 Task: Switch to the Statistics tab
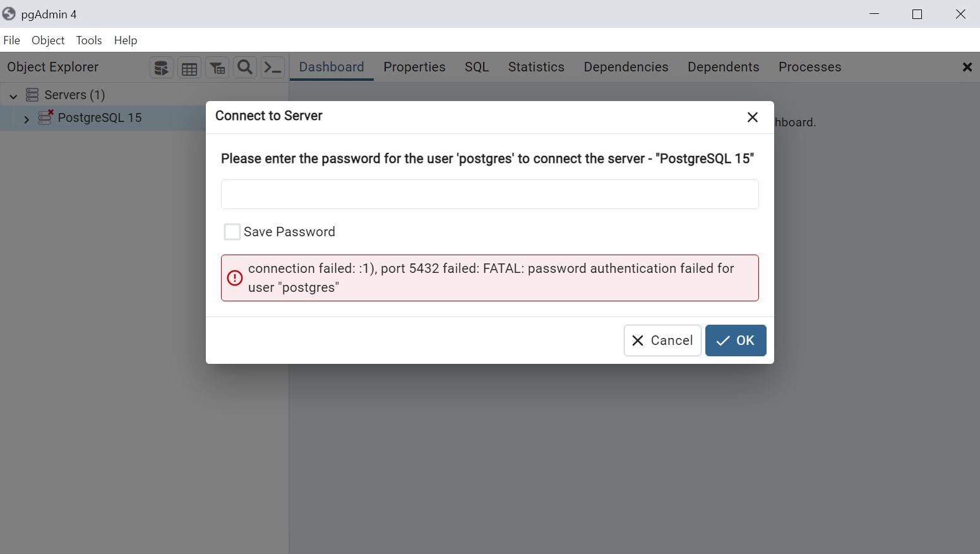point(536,67)
